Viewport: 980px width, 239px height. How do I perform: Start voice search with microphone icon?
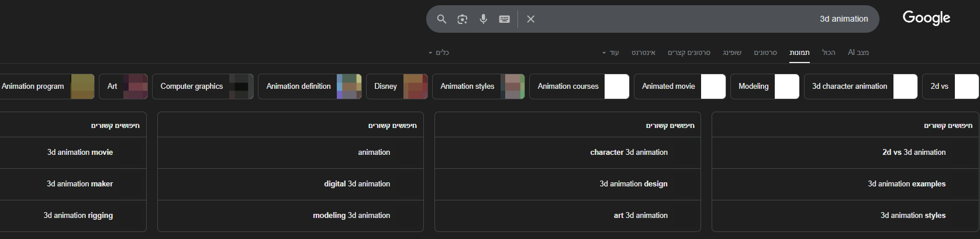[484, 19]
